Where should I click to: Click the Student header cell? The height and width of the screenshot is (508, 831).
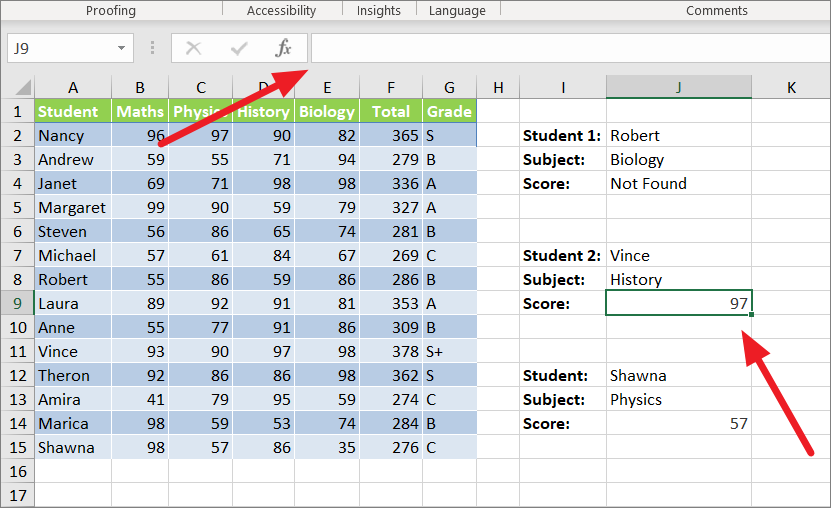73,111
